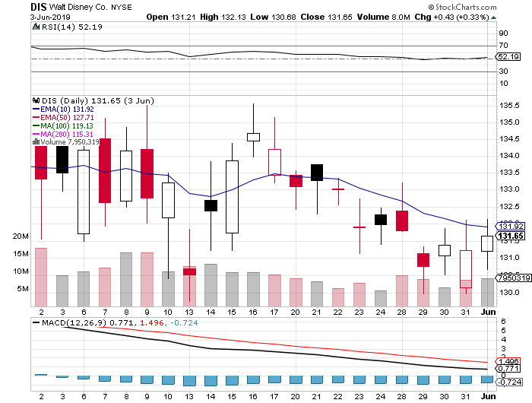The image size is (532, 403).
Task: Click the bold 131.65 last price tag
Action: [511, 236]
